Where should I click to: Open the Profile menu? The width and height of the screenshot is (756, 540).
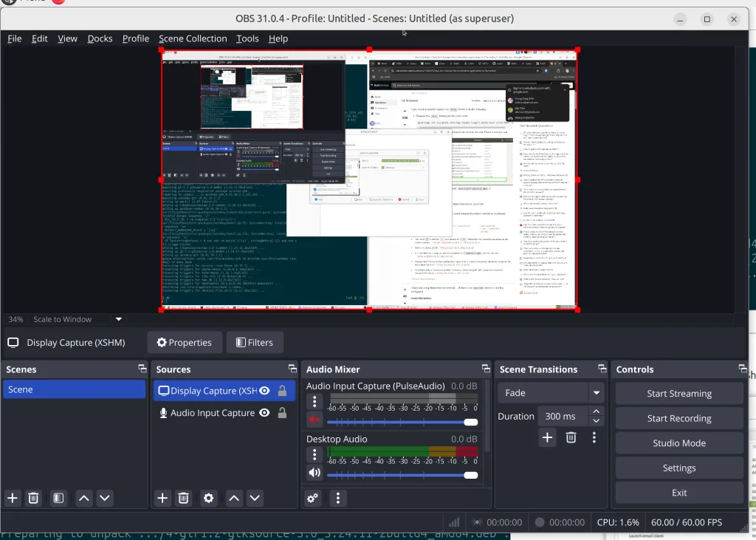point(136,38)
